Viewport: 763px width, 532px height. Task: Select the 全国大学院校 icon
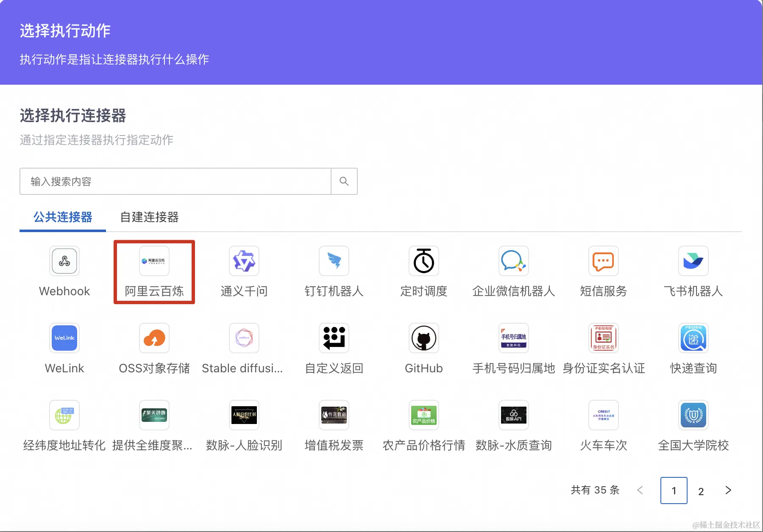click(x=693, y=415)
